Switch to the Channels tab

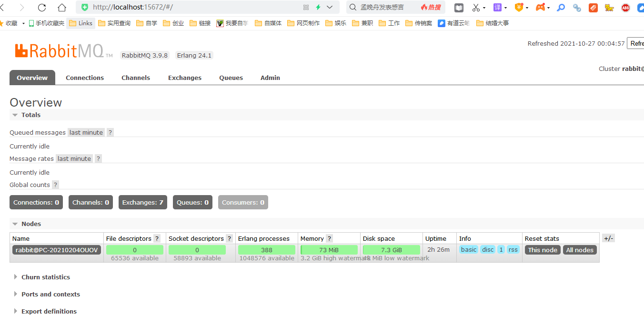[136, 78]
